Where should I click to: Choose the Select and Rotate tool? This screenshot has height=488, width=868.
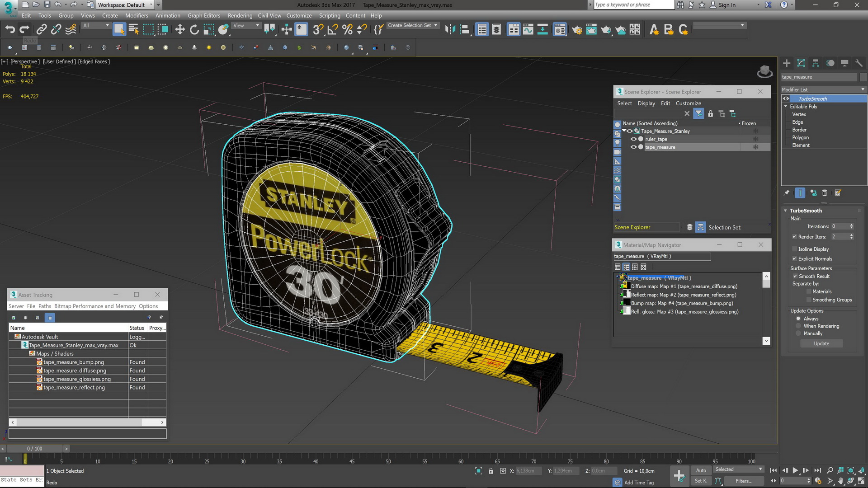click(x=194, y=30)
